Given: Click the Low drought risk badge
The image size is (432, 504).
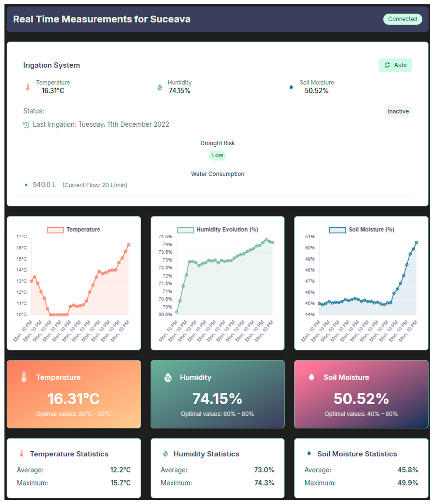Looking at the screenshot, I should click(217, 155).
